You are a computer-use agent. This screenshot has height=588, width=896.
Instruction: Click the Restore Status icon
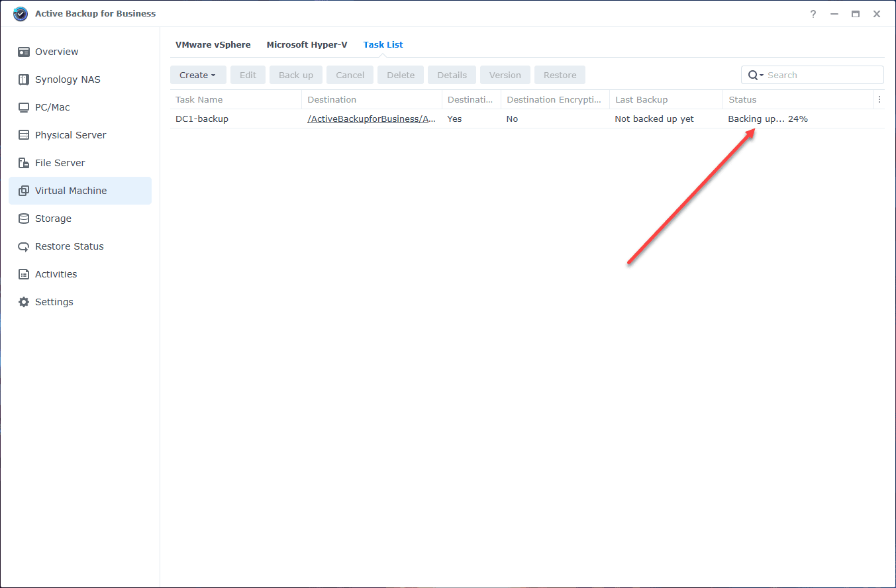(24, 246)
